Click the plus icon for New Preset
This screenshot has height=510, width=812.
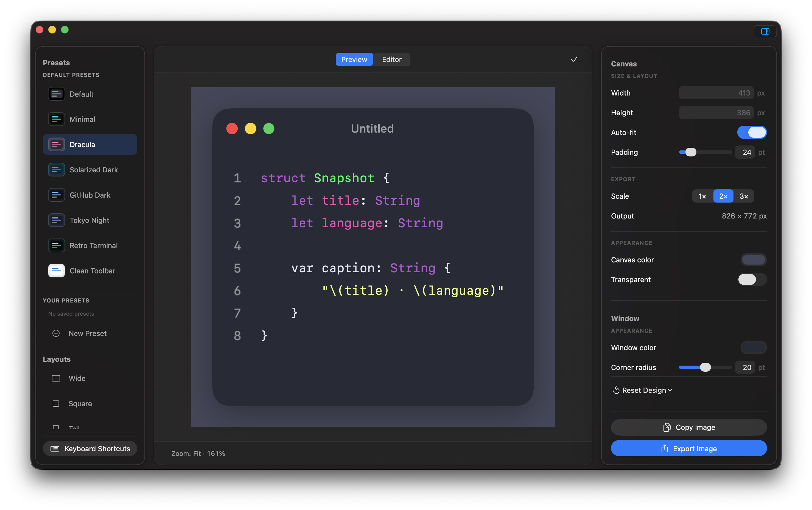point(56,334)
